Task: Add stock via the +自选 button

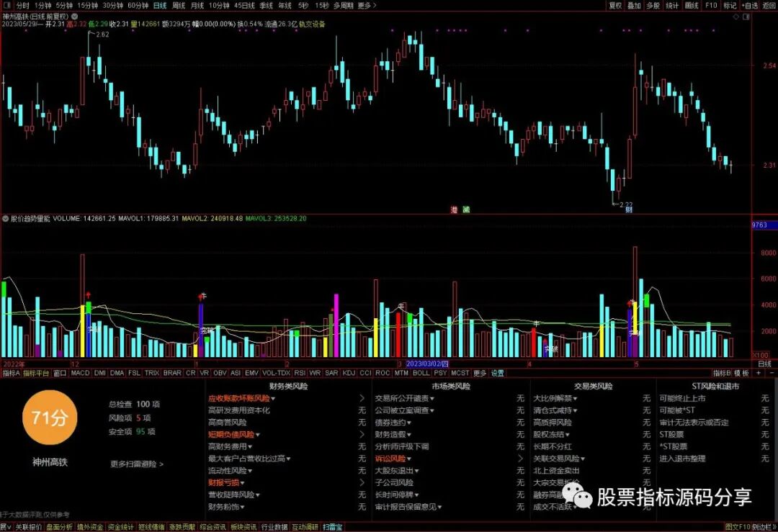Action: (x=750, y=6)
